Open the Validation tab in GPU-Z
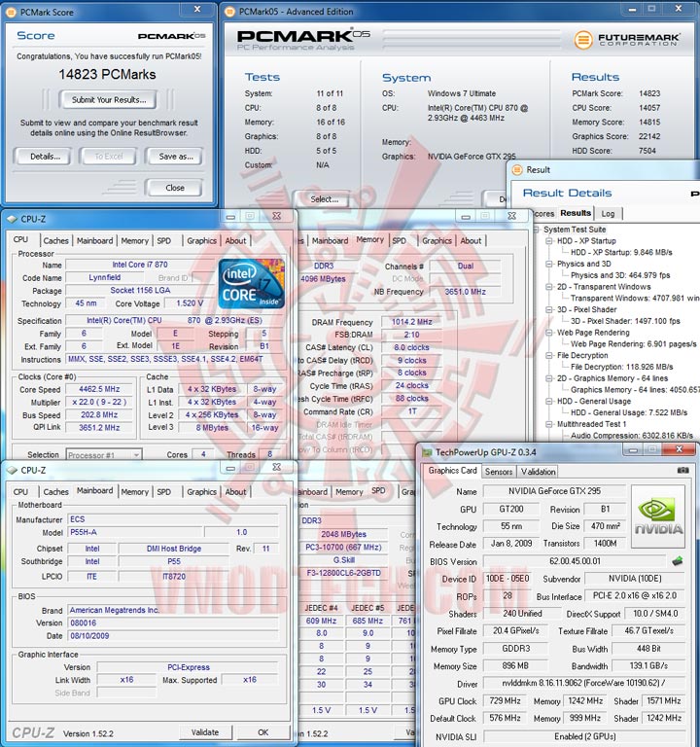 click(538, 472)
